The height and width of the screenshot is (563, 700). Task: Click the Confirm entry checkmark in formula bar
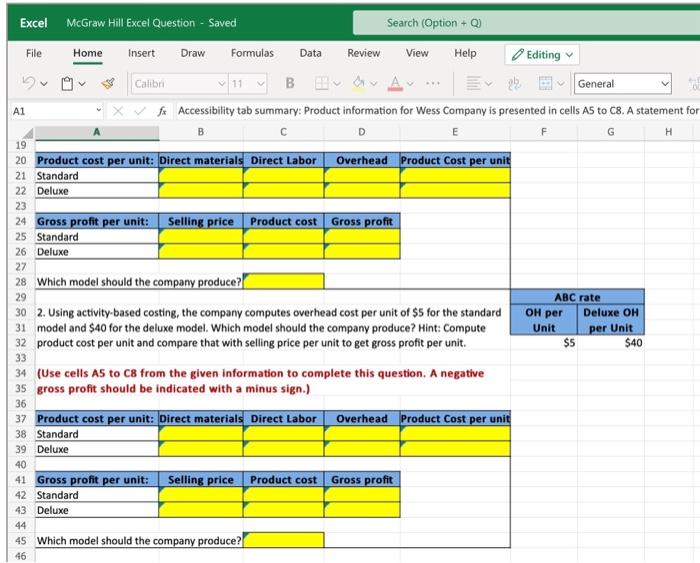[140, 111]
